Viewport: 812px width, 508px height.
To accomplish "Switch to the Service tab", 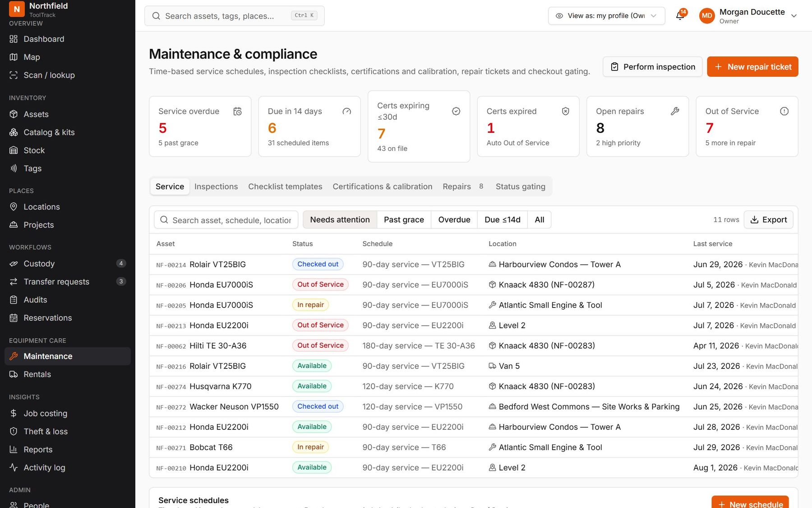I will pos(170,186).
